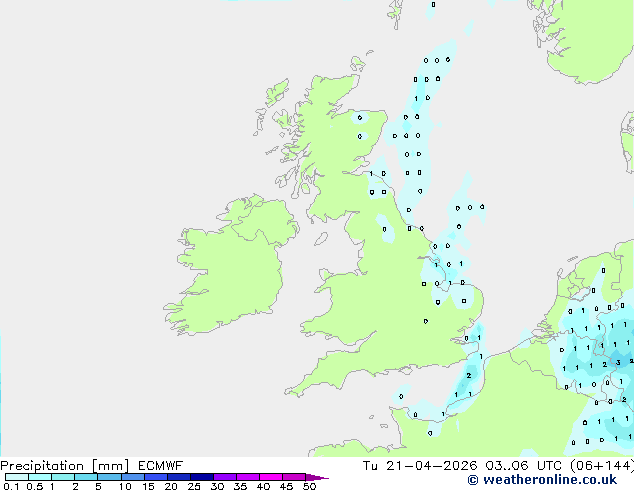Click the 0.5–1 mm legend color swatch
634x490 pixels.
coord(40,477)
